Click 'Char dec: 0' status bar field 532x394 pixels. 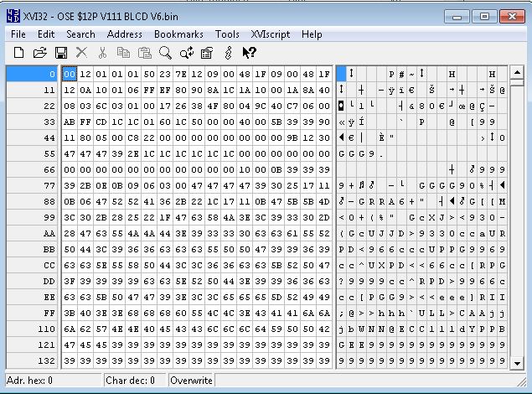135,381
